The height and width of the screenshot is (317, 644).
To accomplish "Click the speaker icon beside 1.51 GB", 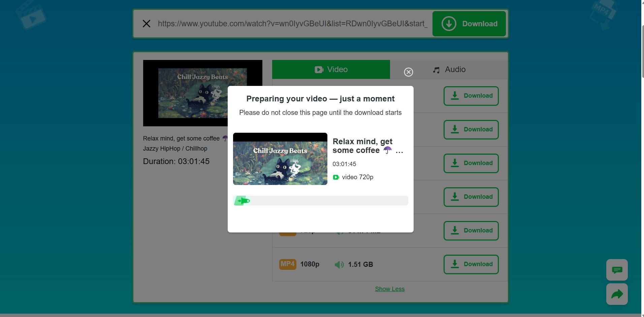I will 339,265.
